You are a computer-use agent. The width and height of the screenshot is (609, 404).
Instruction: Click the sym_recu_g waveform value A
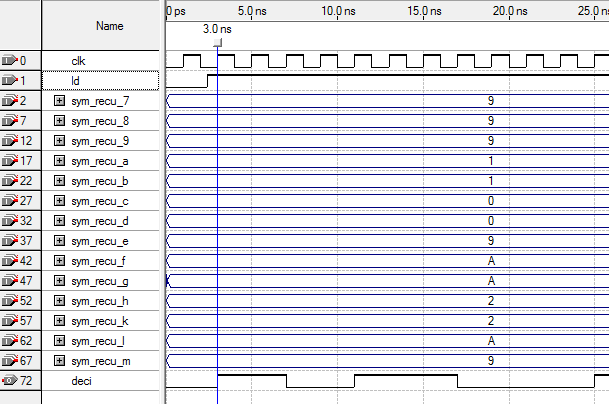tap(490, 281)
